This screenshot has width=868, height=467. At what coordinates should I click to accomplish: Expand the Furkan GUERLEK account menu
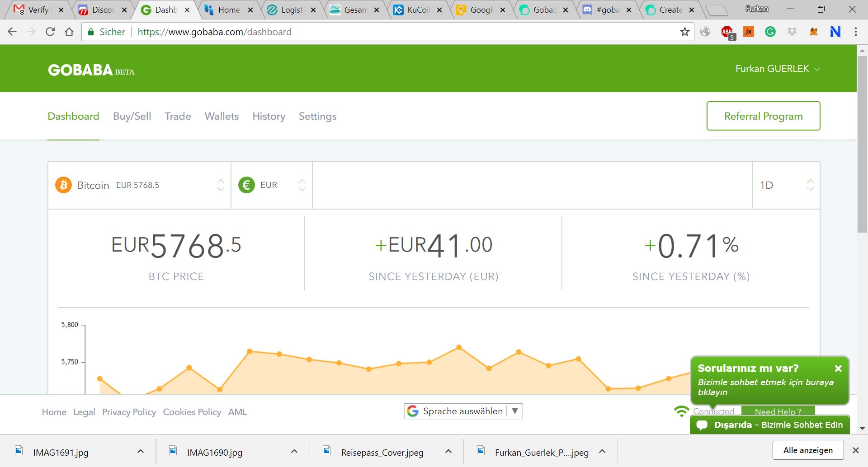point(778,69)
